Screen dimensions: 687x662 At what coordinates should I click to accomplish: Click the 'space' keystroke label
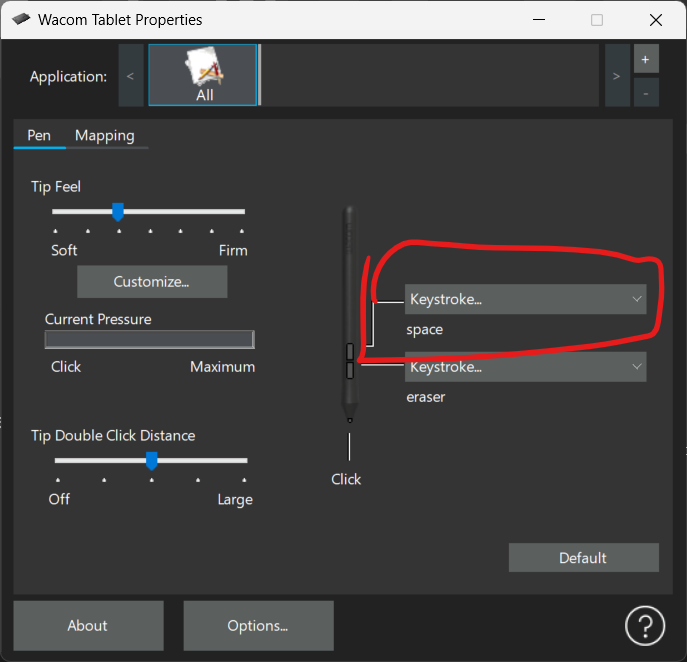tap(425, 329)
